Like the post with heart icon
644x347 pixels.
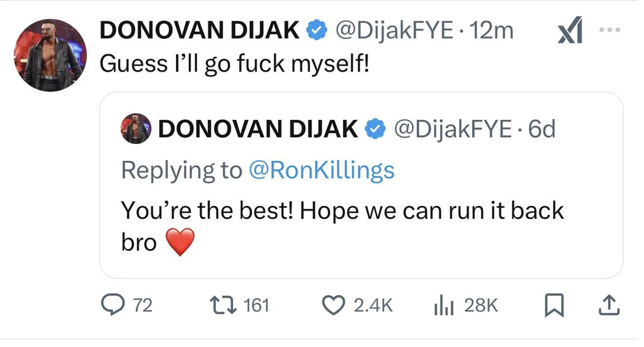tap(335, 305)
